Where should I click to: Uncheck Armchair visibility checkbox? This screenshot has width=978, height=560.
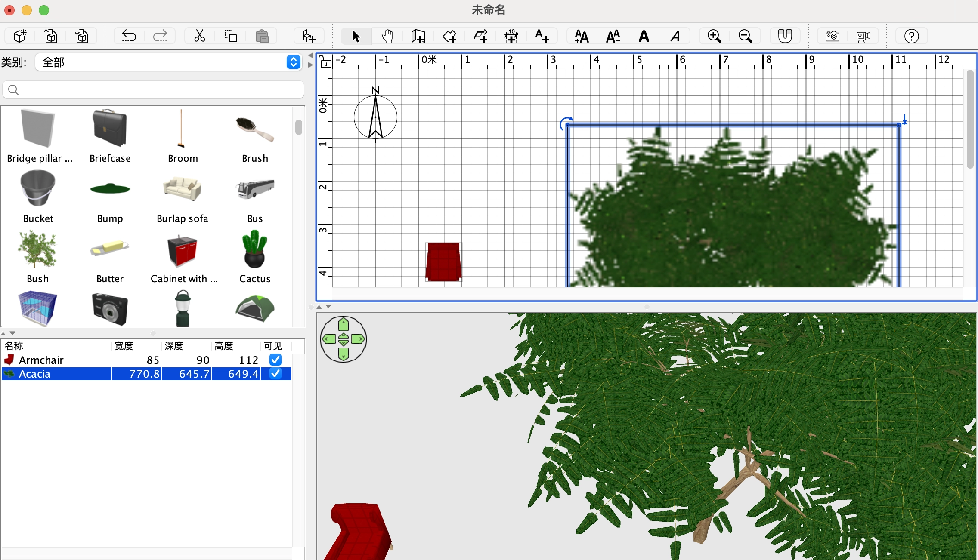click(x=275, y=360)
